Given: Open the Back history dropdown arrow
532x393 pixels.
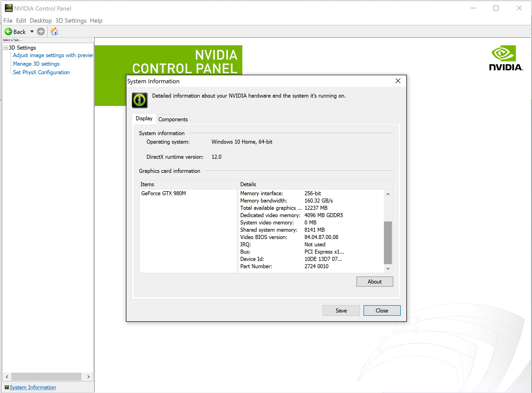Looking at the screenshot, I should coord(32,31).
